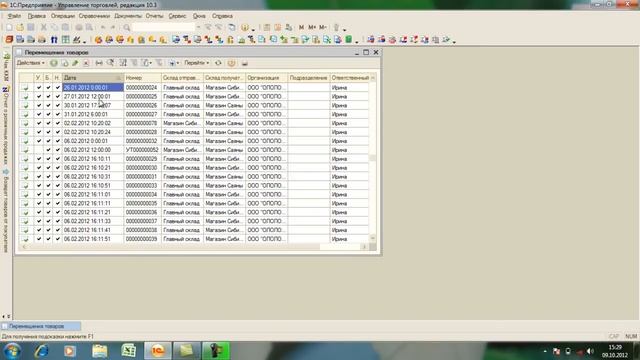Open the Перейти dropdown menu

[197, 63]
